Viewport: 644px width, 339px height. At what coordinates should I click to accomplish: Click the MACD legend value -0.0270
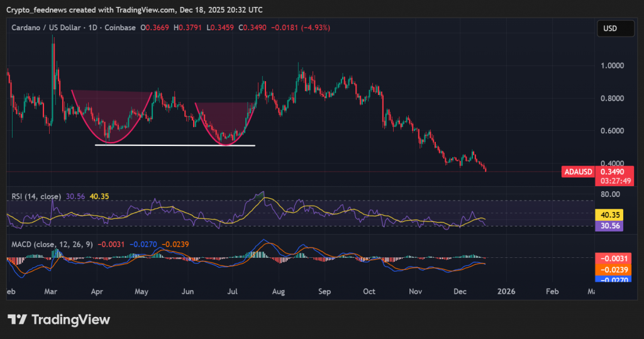click(143, 244)
